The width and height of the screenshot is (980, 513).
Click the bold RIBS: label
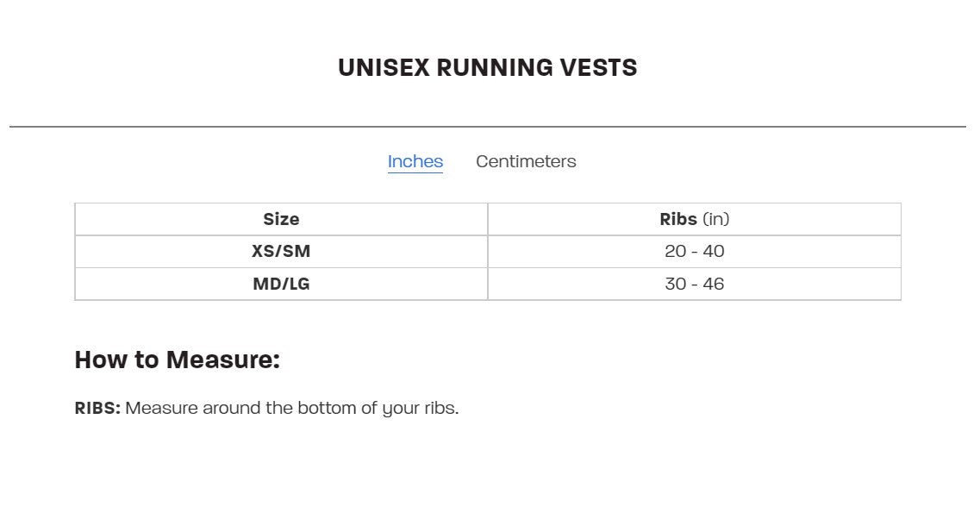[x=97, y=408]
